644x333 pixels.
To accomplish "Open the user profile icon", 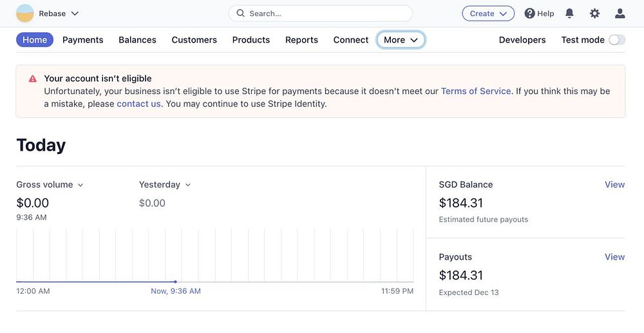I will pos(620,14).
